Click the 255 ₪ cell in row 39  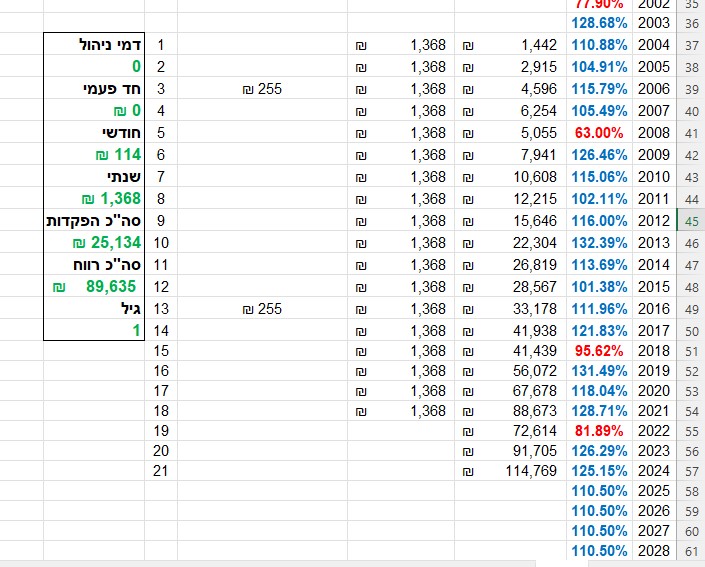pyautogui.click(x=262, y=89)
